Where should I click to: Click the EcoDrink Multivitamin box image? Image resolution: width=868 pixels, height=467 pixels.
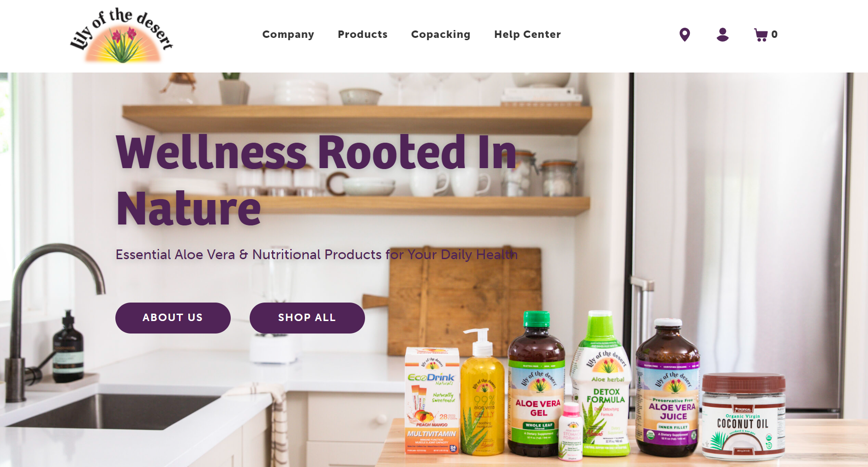[432, 400]
